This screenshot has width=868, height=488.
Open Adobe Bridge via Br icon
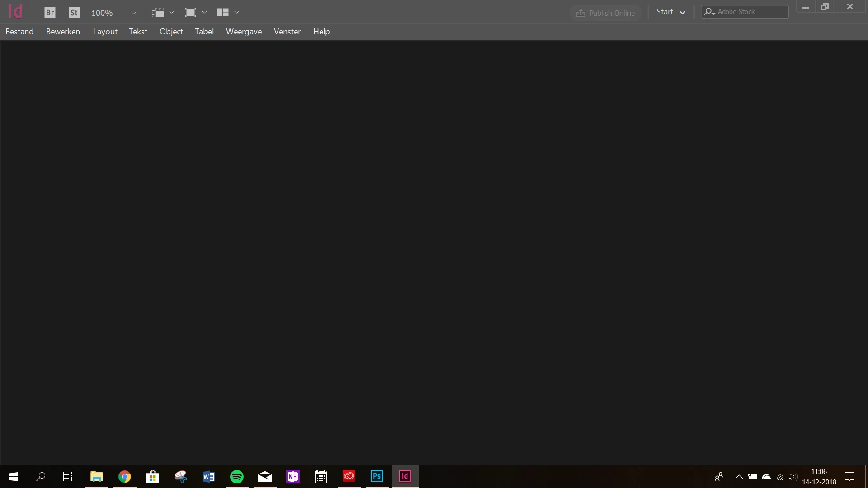50,13
